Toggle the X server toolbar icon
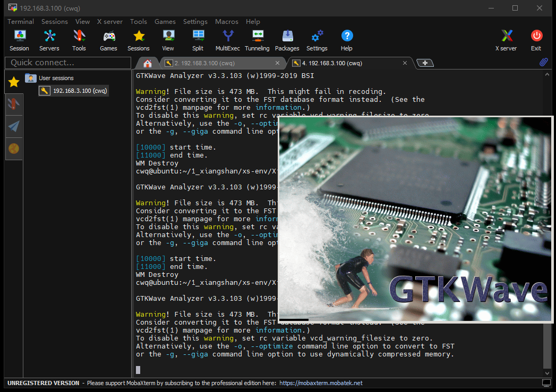The height and width of the screenshot is (392, 556). (507, 40)
